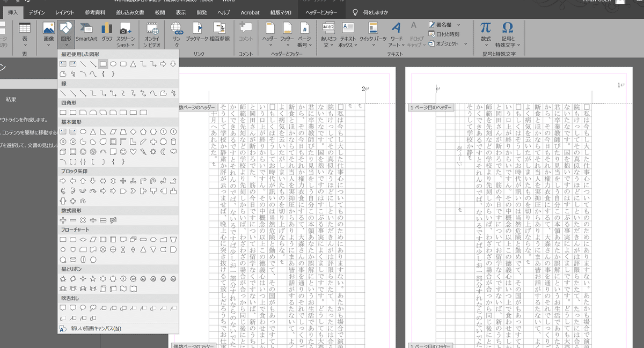Image resolution: width=644 pixels, height=348 pixels.
Task: Click the 何をしますか search box
Action: click(375, 12)
